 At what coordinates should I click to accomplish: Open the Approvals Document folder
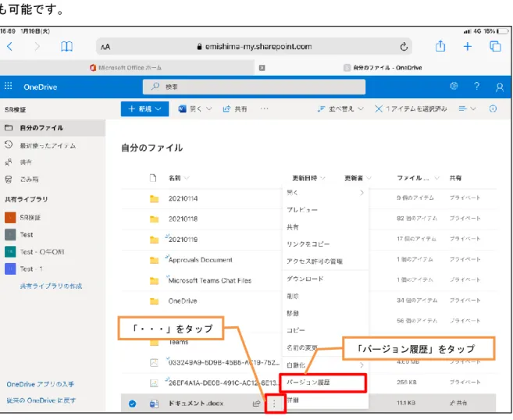200,260
